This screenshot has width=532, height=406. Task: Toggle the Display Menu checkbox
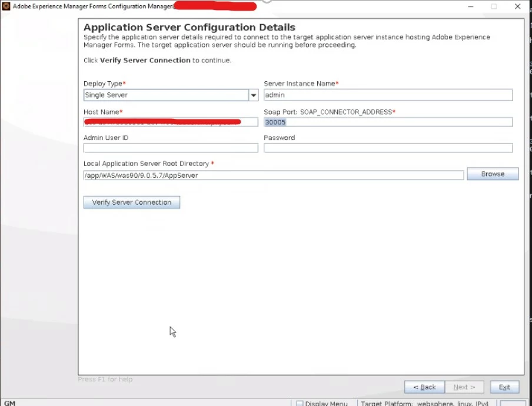[x=300, y=403]
